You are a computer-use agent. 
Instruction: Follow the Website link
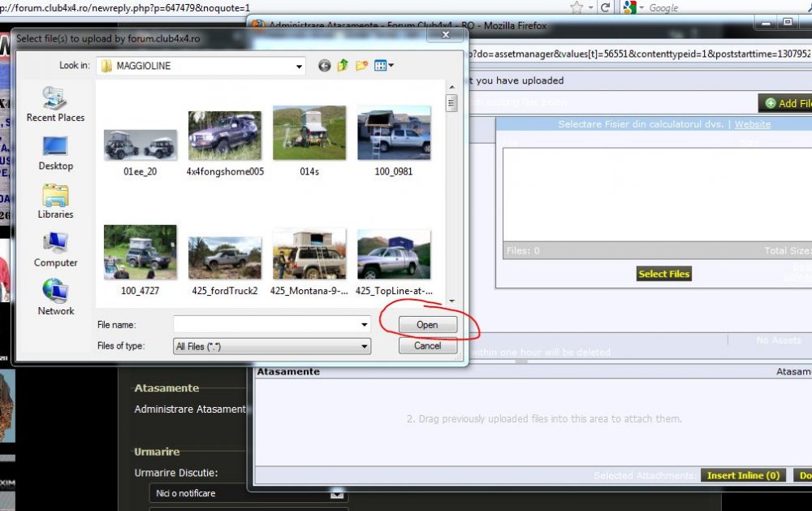(752, 124)
